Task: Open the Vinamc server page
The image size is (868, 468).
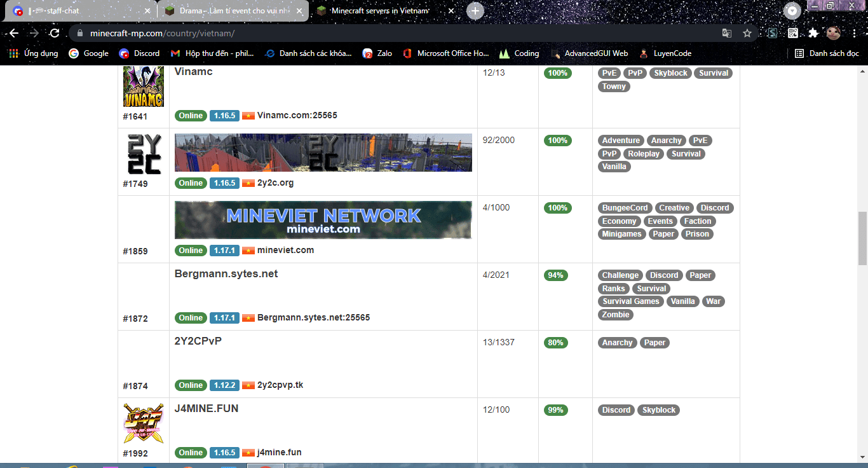Action: tap(193, 72)
